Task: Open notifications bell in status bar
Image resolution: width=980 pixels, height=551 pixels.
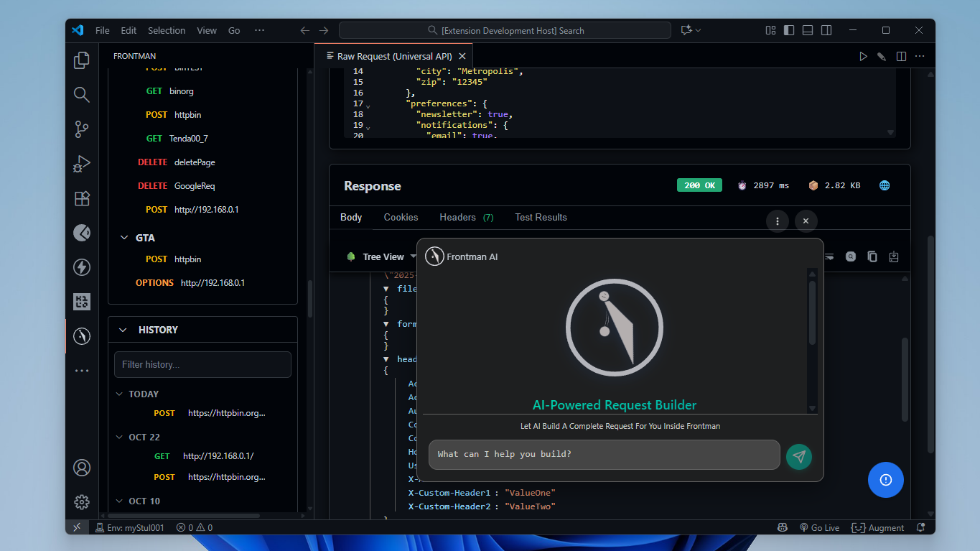Action: click(920, 527)
